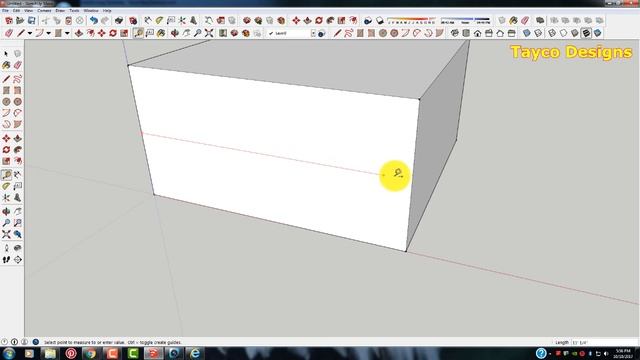640x360 pixels.
Task: Click the Layer Manager button beside layer box
Action: coord(322,33)
